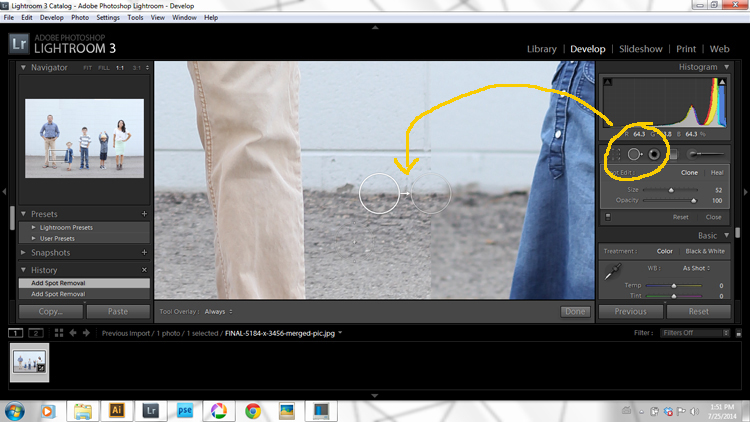
Task: Close the spot removal tool panel
Action: coord(713,217)
